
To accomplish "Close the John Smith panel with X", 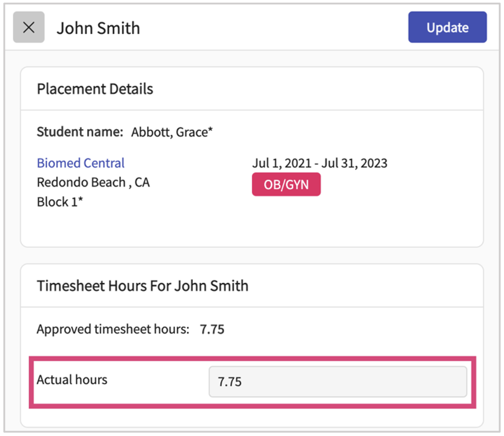I will [x=29, y=27].
